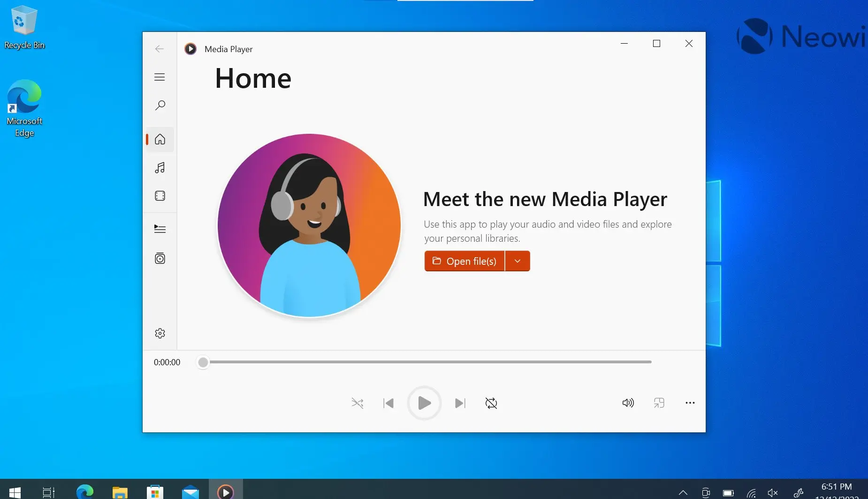Open Microsoft Store from taskbar
868x499 pixels.
click(155, 492)
